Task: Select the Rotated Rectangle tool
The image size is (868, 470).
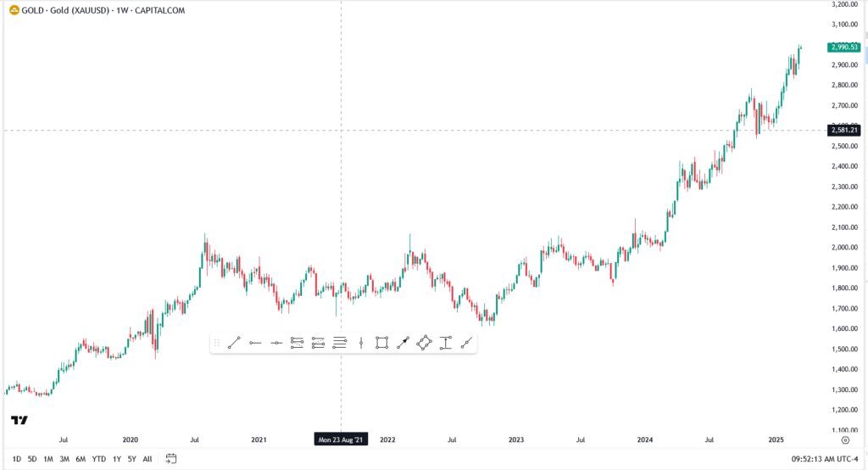Action: (425, 343)
